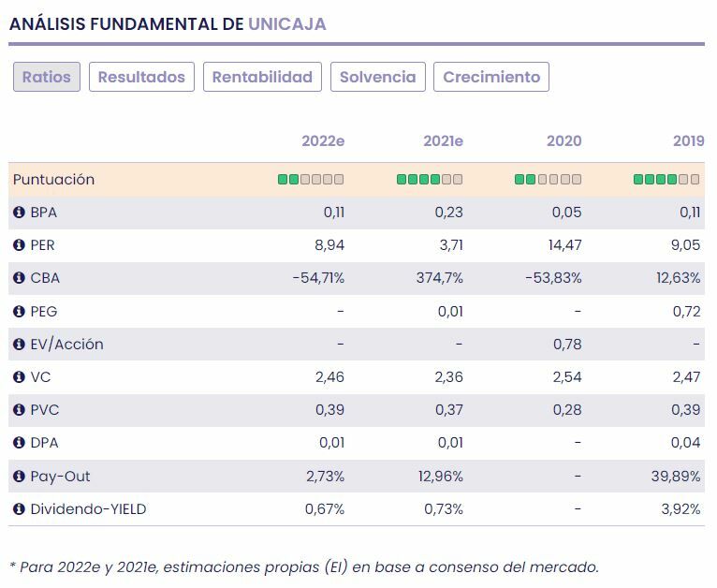Viewport: 717px width, 588px height.
Task: Click the info icon next to BPA
Action: [19, 213]
